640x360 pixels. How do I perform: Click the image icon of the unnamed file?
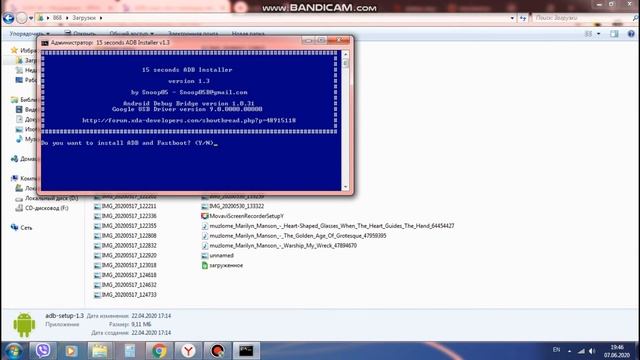[205, 256]
